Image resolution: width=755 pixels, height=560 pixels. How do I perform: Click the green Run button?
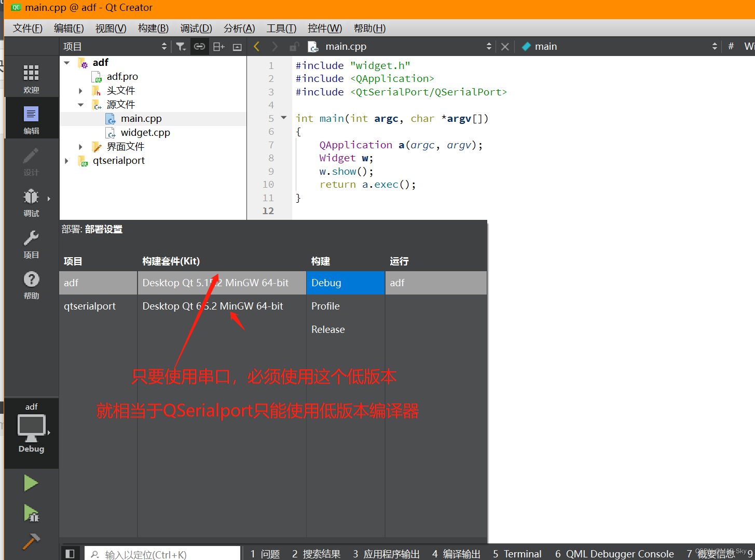(31, 483)
